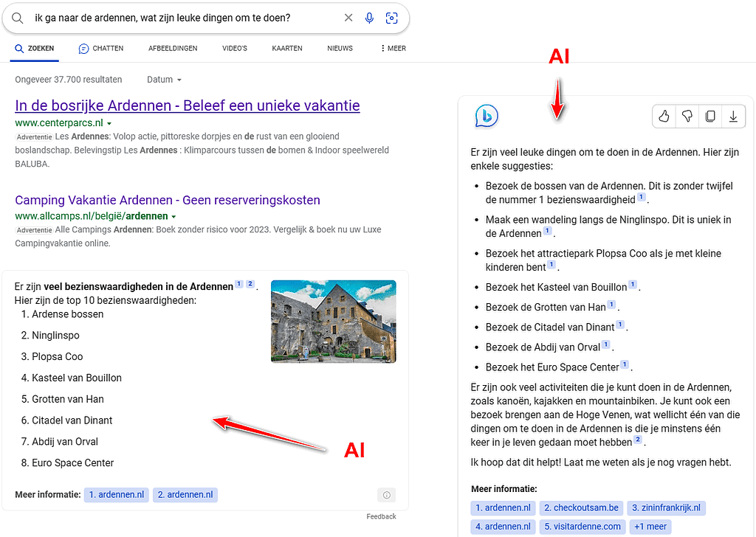The image size is (756, 537).
Task: Expand the MEER menu
Action: (393, 48)
